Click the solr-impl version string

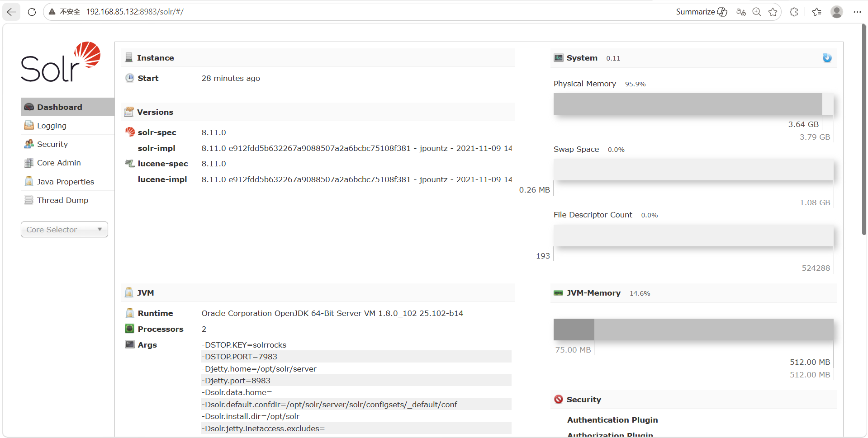[356, 148]
